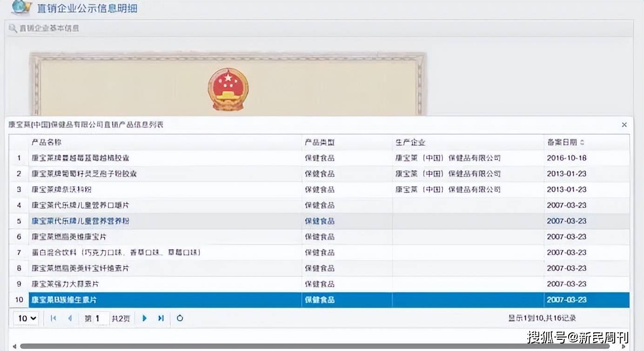Click the 2013-01-23 date in row 2

coord(567,174)
